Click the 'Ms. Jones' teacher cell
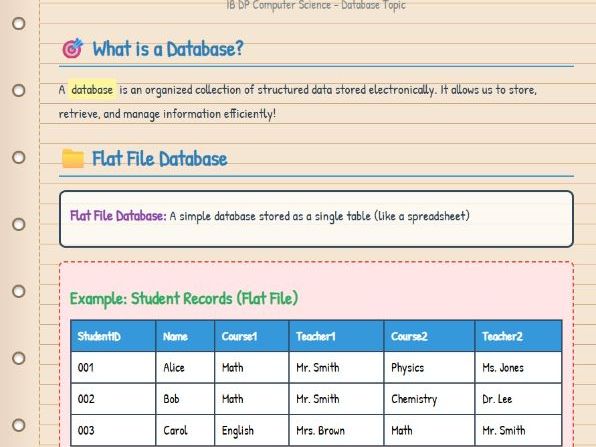The image size is (596, 447). pos(518,368)
